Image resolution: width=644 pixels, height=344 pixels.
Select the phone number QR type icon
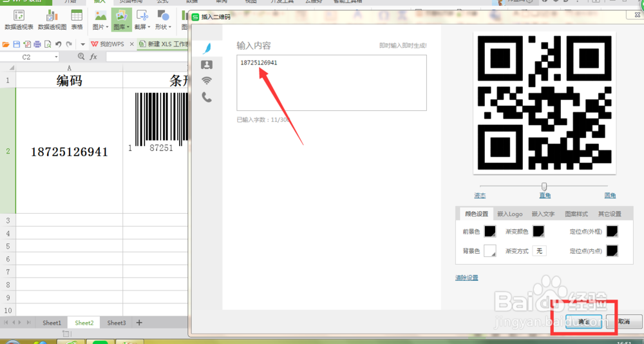pos(207,97)
